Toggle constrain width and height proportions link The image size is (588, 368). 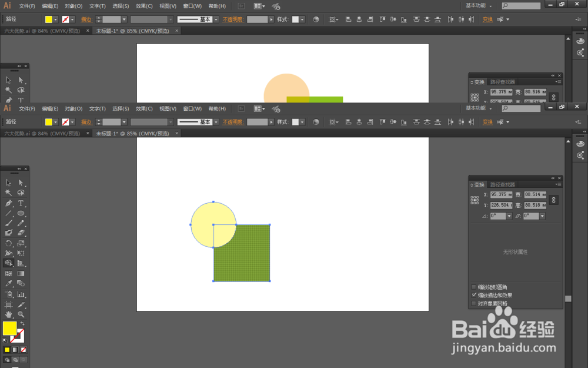(x=553, y=200)
